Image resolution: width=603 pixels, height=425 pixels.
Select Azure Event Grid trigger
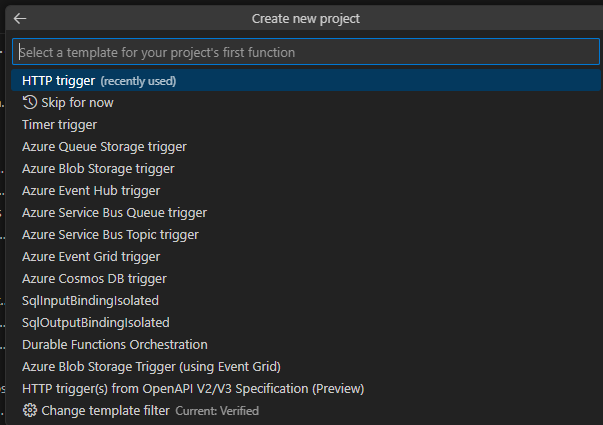pos(91,257)
